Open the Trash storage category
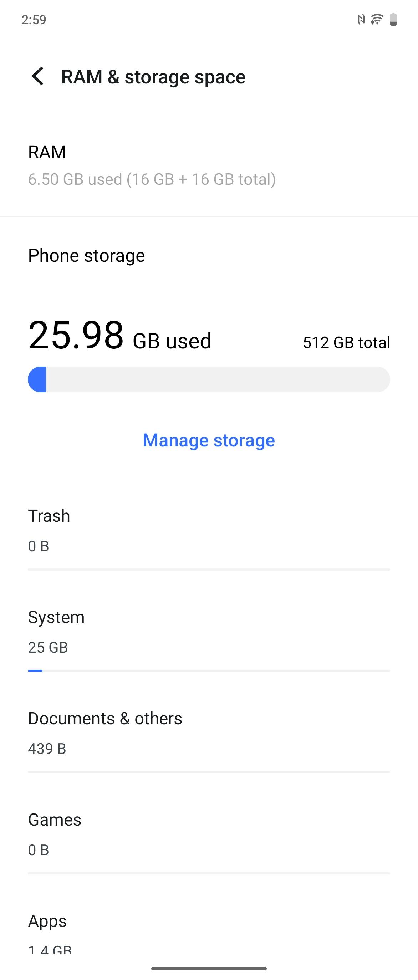The image size is (418, 980). coord(209,531)
